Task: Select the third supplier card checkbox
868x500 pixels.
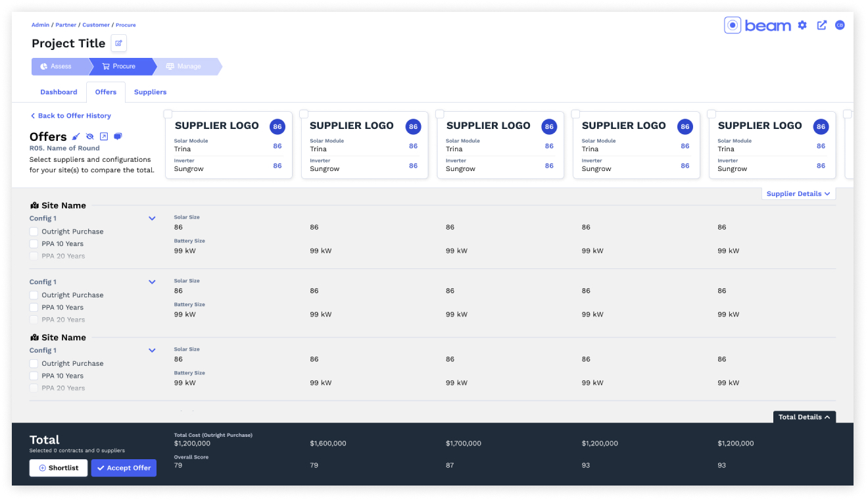Action: click(439, 114)
